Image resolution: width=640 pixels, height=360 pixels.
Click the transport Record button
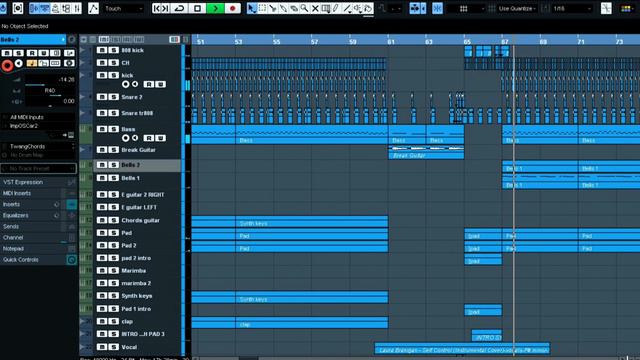[x=233, y=8]
